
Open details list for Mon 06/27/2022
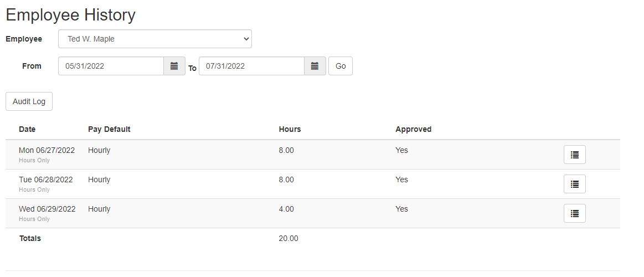click(x=574, y=155)
